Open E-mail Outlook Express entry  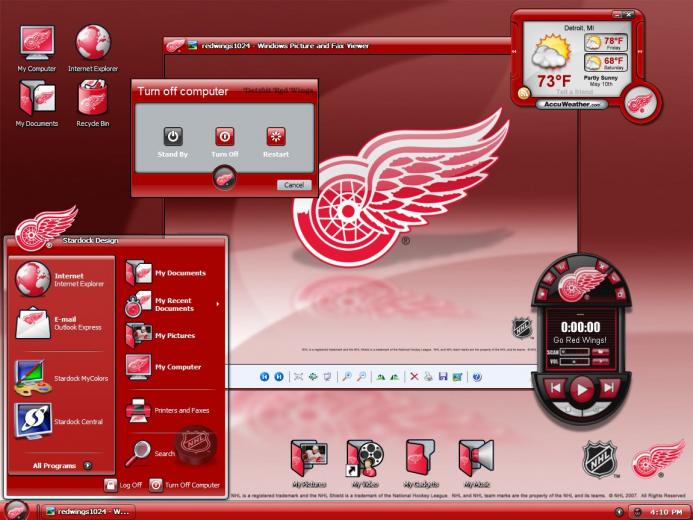(x=61, y=323)
